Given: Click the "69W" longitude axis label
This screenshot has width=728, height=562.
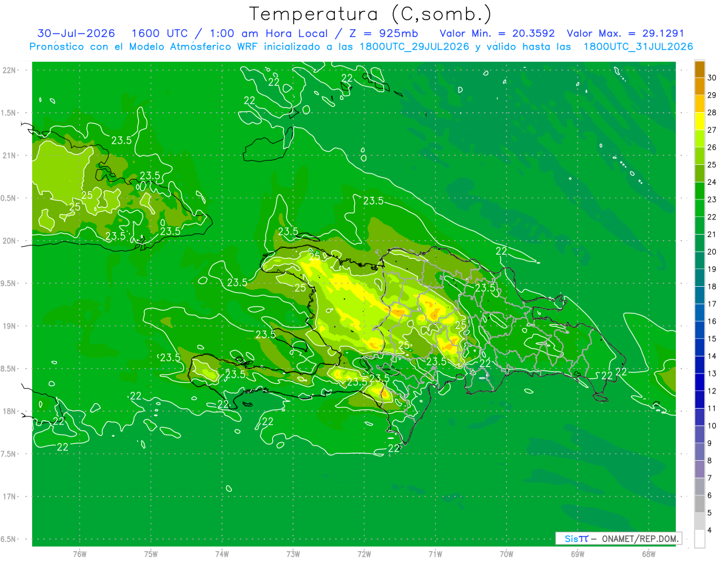Looking at the screenshot, I should pyautogui.click(x=577, y=554).
